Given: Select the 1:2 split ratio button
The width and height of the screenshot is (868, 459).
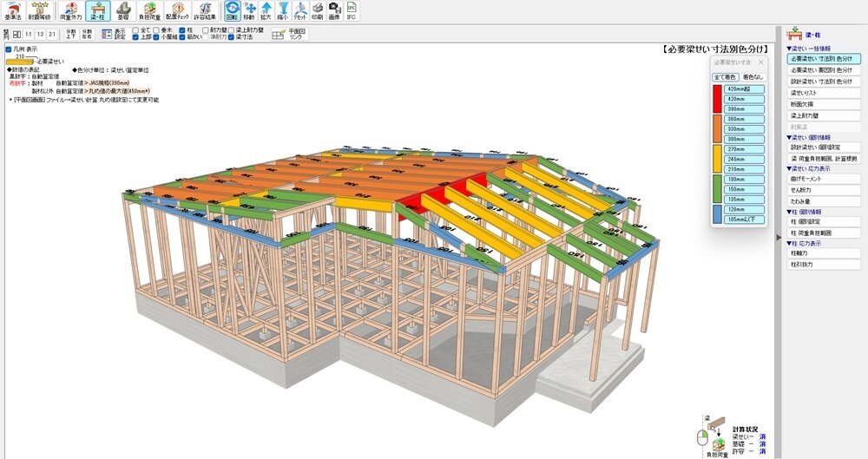Looking at the screenshot, I should click(40, 35).
